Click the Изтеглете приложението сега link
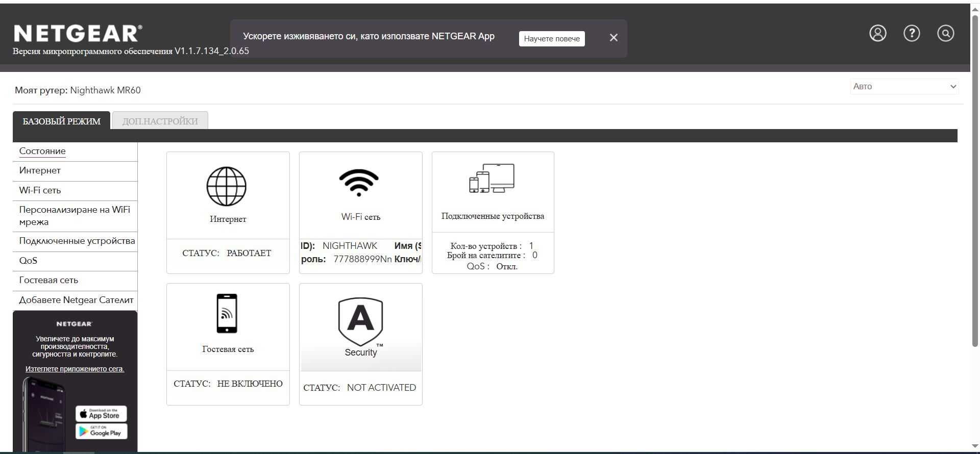980x454 pixels. point(75,369)
